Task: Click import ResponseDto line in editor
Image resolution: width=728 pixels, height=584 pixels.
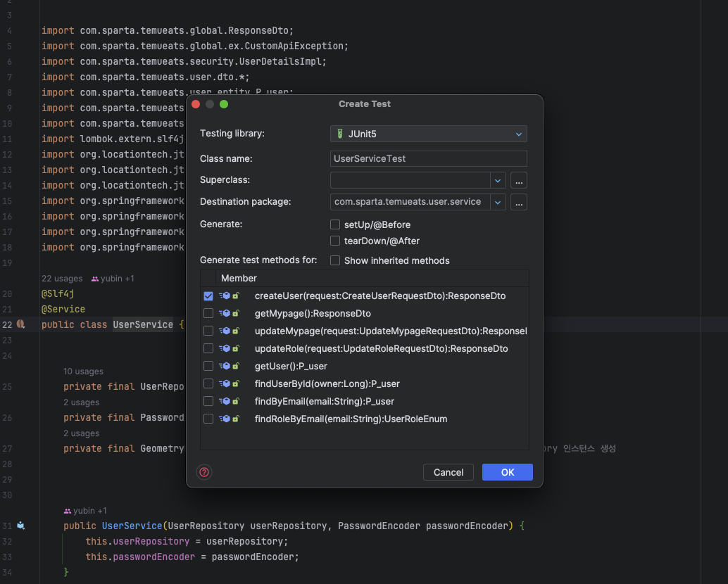Action: (x=168, y=31)
